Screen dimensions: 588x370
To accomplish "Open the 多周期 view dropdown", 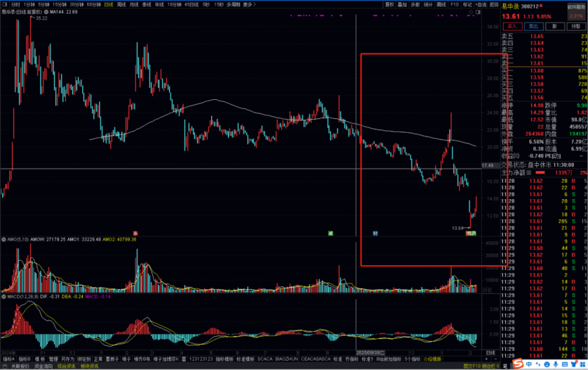I will 232,4.
